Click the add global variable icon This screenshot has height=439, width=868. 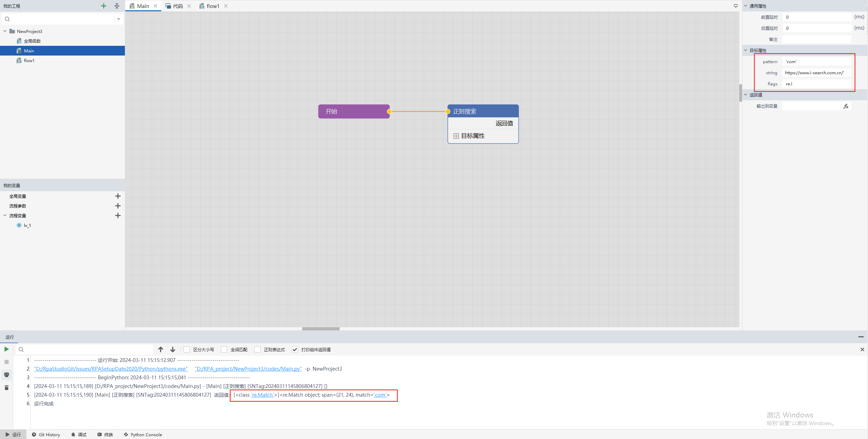pos(118,196)
